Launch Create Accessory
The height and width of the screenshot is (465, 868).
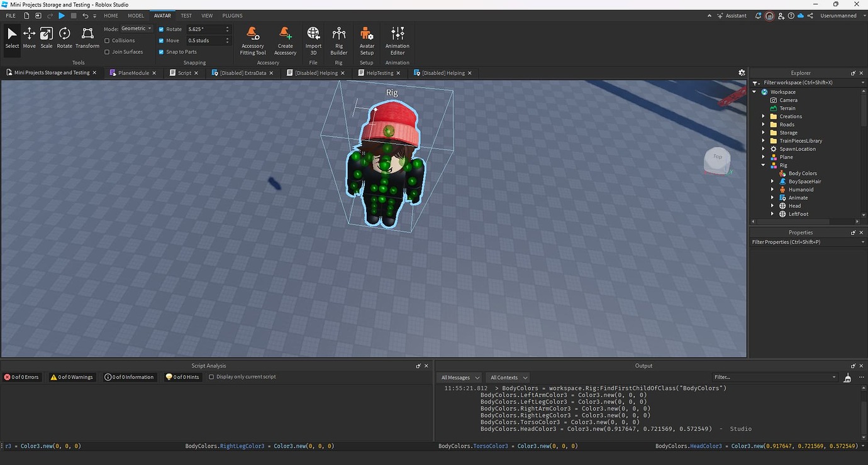click(285, 41)
